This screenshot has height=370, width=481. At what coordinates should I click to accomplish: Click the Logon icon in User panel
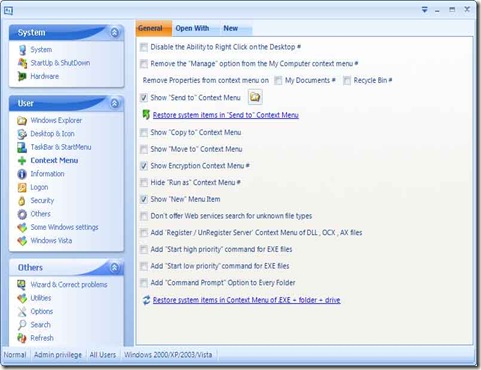coord(22,187)
